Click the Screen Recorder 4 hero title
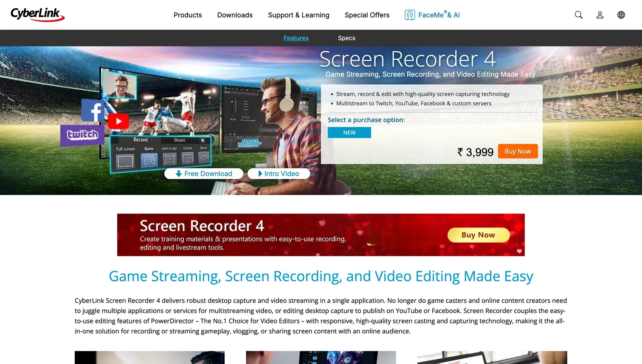 coord(408,59)
